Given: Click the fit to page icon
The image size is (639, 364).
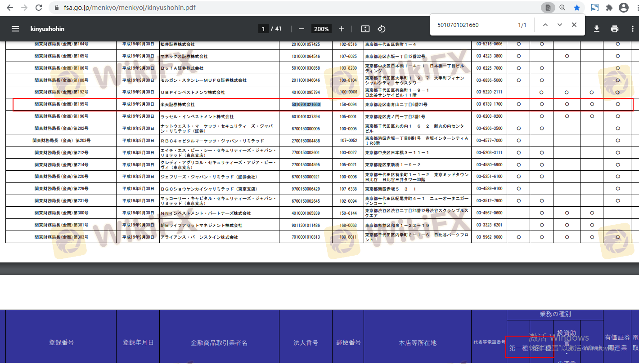Looking at the screenshot, I should point(365,29).
